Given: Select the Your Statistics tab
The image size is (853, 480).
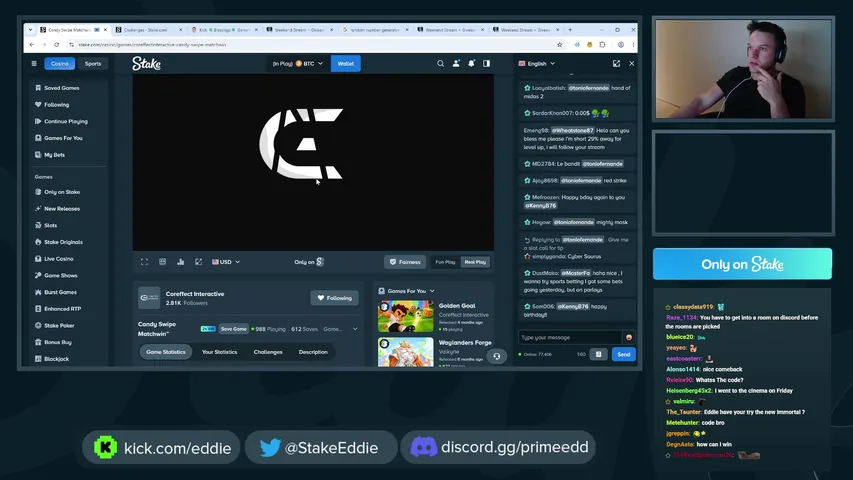Looking at the screenshot, I should click(219, 352).
